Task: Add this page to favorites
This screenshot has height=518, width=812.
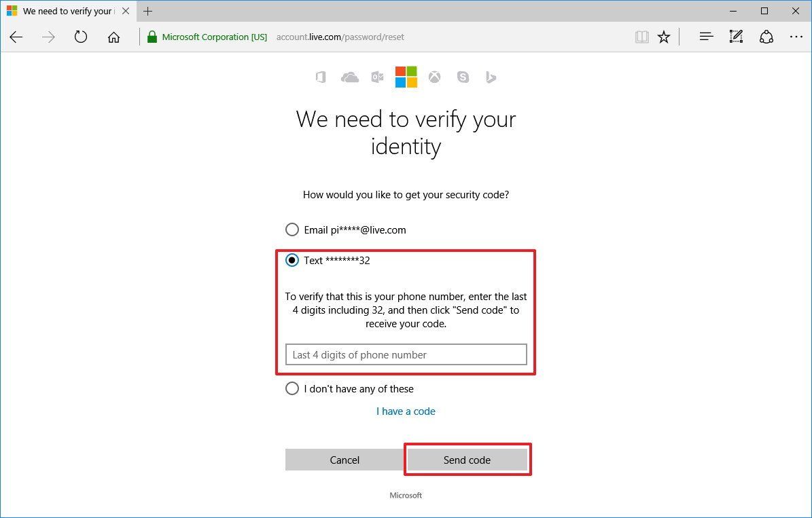Action: coord(664,37)
